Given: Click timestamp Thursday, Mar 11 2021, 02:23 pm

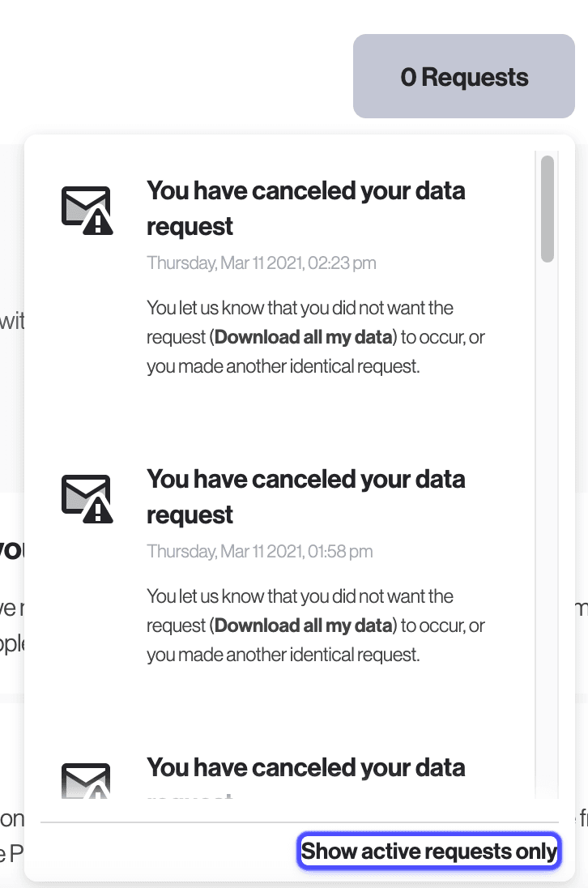Looking at the screenshot, I should (261, 263).
